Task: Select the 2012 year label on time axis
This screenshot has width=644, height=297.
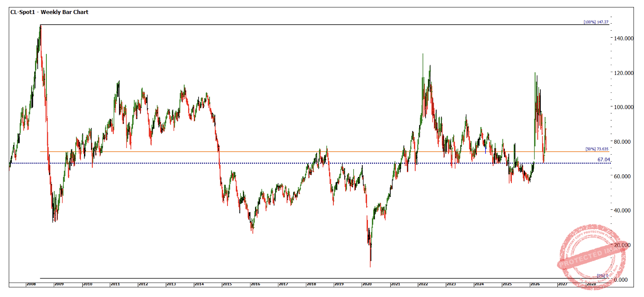Action: (x=143, y=284)
